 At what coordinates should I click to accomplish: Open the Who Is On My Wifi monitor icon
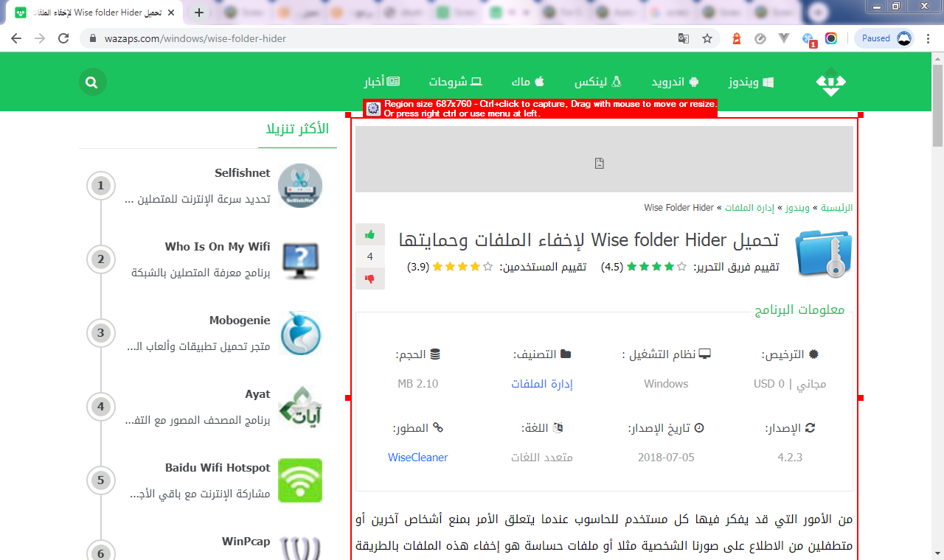[300, 259]
